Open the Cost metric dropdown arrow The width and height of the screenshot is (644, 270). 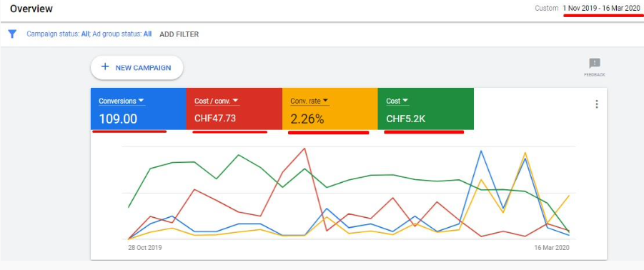click(x=405, y=101)
